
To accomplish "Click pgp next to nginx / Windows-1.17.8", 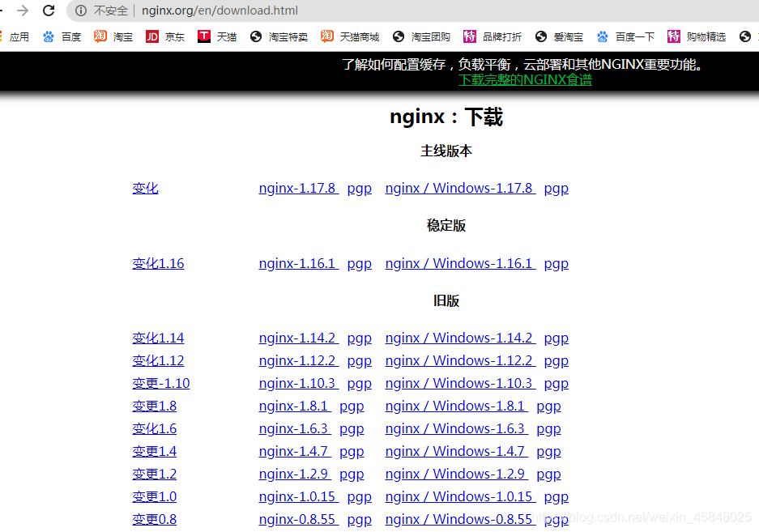I will point(556,189).
